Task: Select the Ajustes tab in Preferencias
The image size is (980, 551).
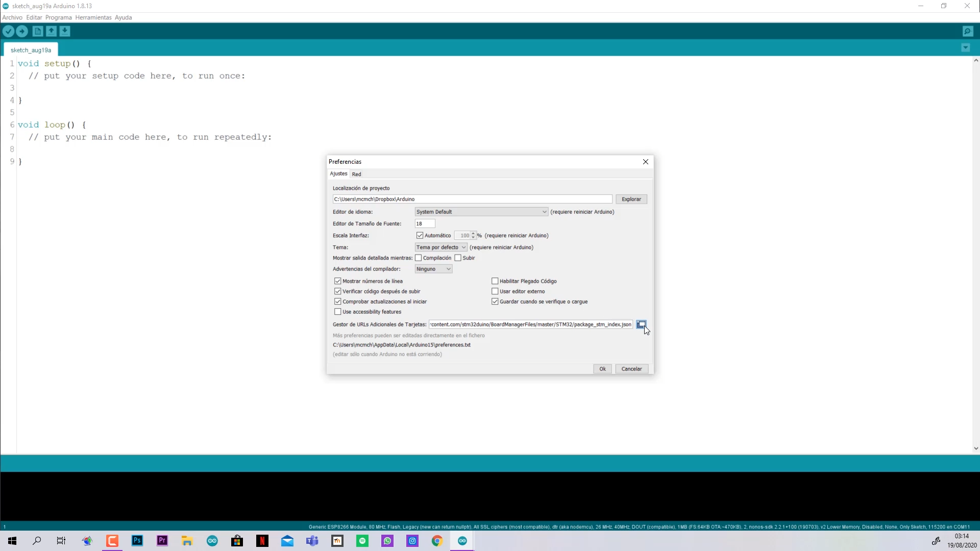Action: 338,174
